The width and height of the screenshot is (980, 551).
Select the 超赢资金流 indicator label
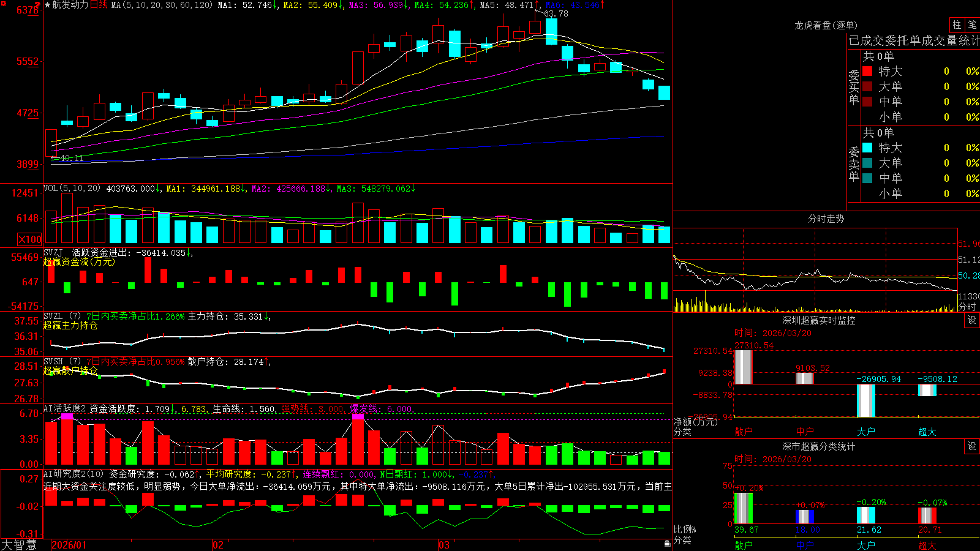point(79,261)
